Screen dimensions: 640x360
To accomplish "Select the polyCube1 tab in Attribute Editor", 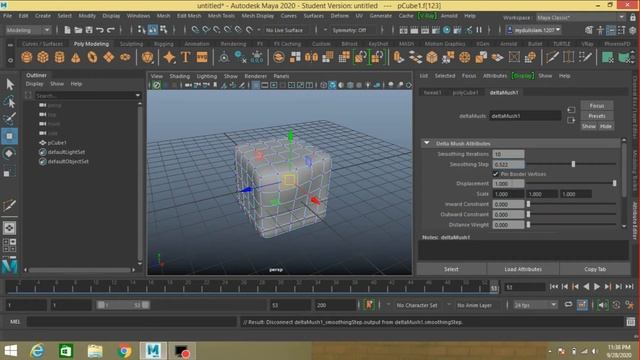I will 465,92.
